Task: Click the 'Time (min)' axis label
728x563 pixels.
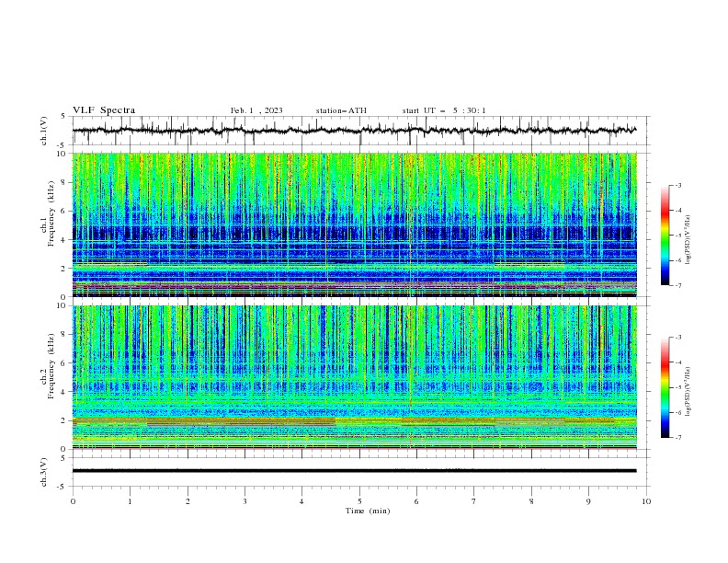Action: (x=368, y=511)
